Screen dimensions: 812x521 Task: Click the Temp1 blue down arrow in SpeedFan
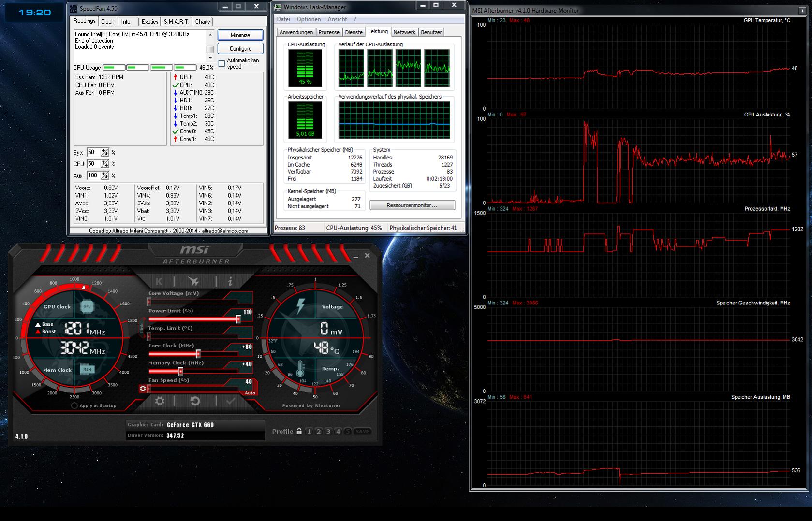[x=175, y=116]
